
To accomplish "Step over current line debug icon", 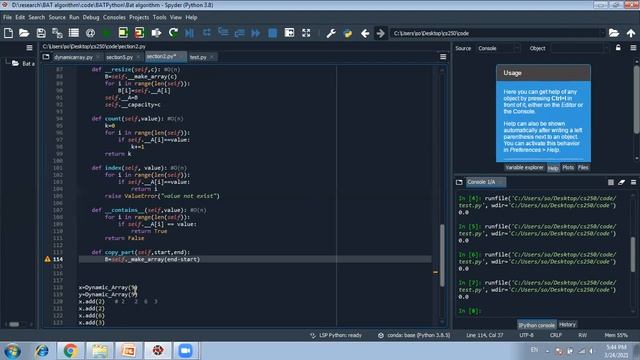I will [x=207, y=33].
